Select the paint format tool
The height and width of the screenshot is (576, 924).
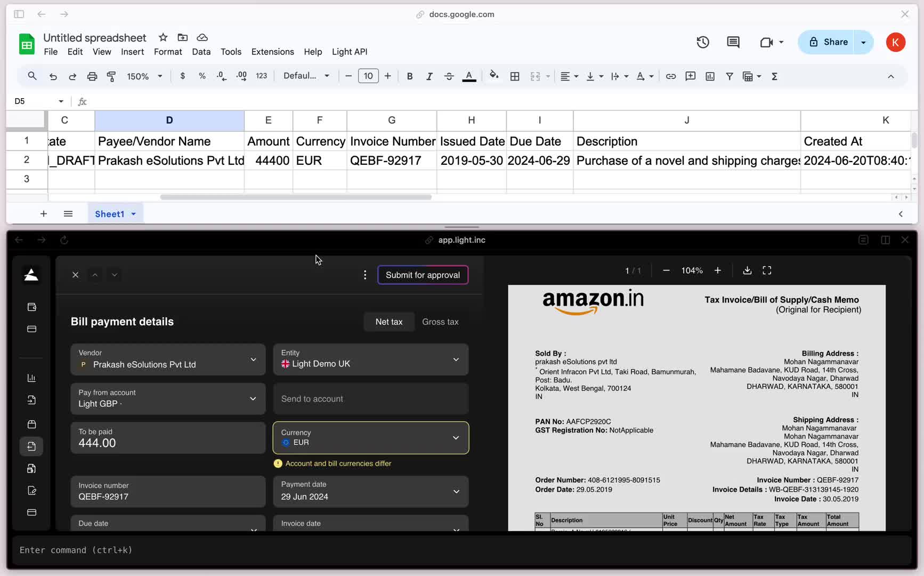[x=111, y=76]
